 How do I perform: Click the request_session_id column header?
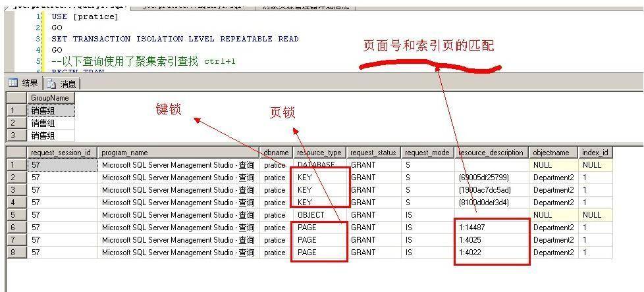click(62, 153)
